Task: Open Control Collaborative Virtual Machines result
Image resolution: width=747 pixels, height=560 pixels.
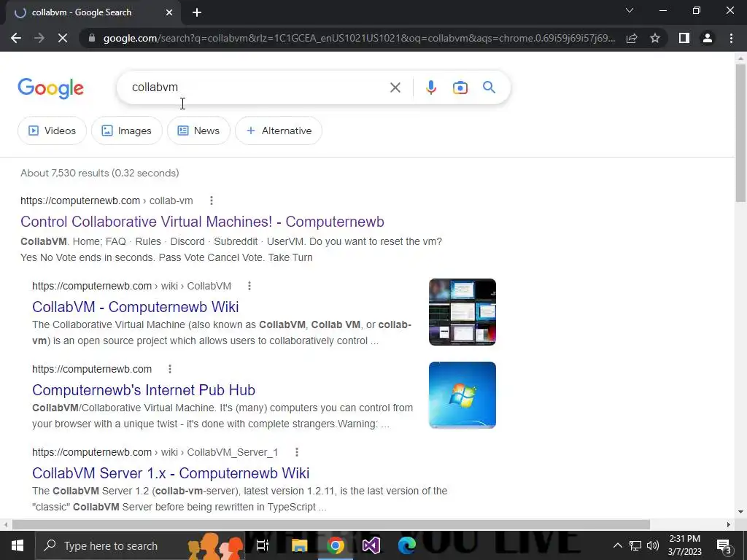Action: point(202,222)
